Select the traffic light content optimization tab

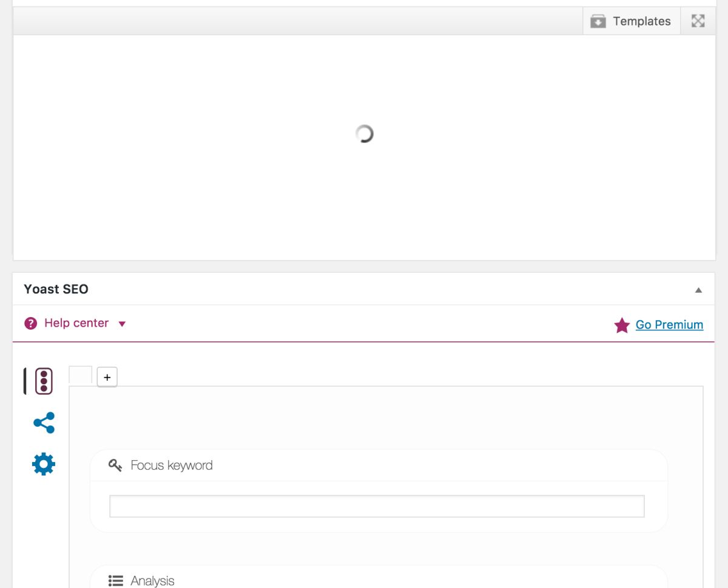[x=44, y=381]
